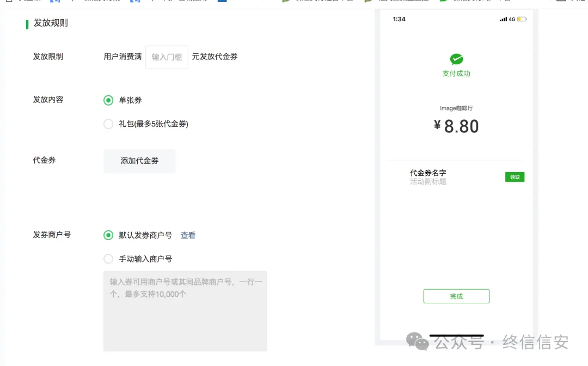Select the 单张券 radio button

pos(108,100)
